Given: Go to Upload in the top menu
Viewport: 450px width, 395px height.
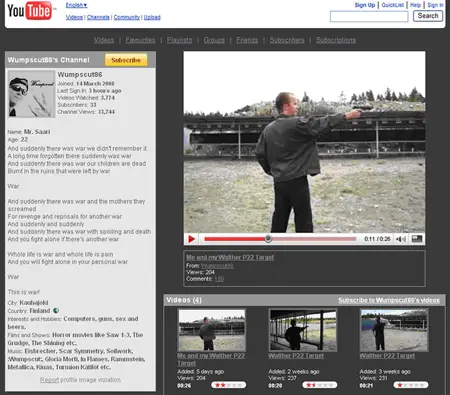Looking at the screenshot, I should (x=152, y=17).
